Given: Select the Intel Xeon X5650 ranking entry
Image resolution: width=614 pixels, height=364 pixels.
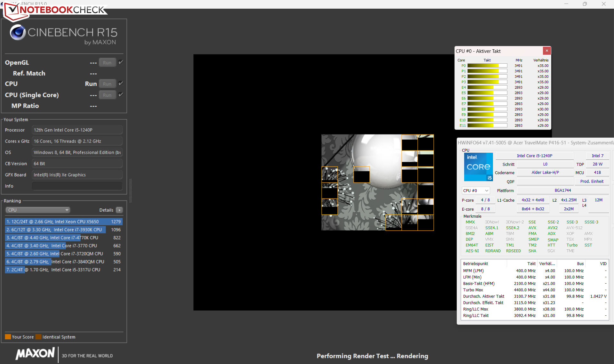Looking at the screenshot, I should 63,222.
